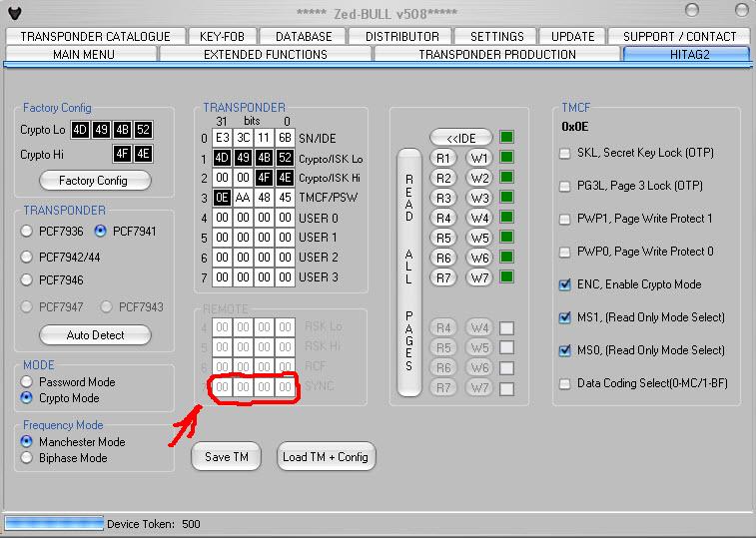Switch to MAIN MENU tab

click(x=83, y=54)
